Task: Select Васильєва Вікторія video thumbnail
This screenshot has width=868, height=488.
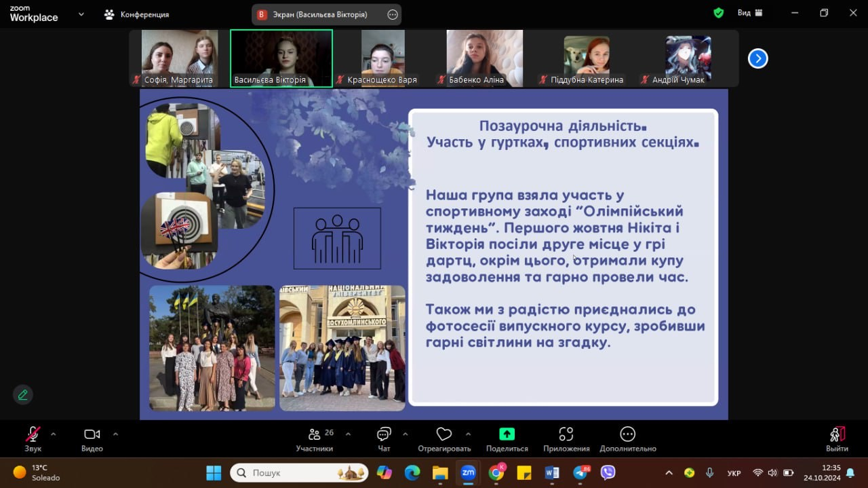Action: tap(281, 58)
